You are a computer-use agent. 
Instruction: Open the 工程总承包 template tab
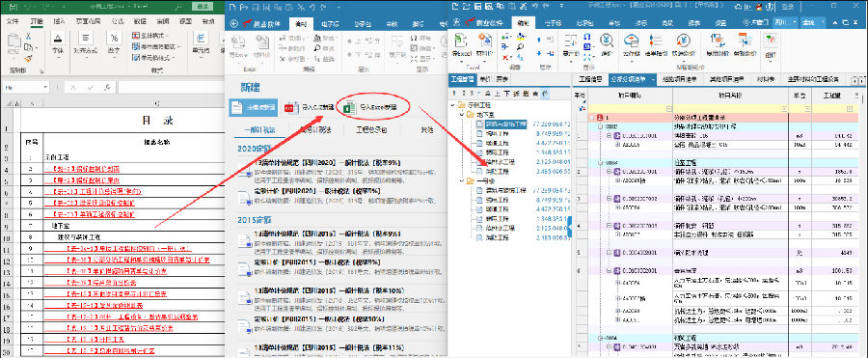372,129
